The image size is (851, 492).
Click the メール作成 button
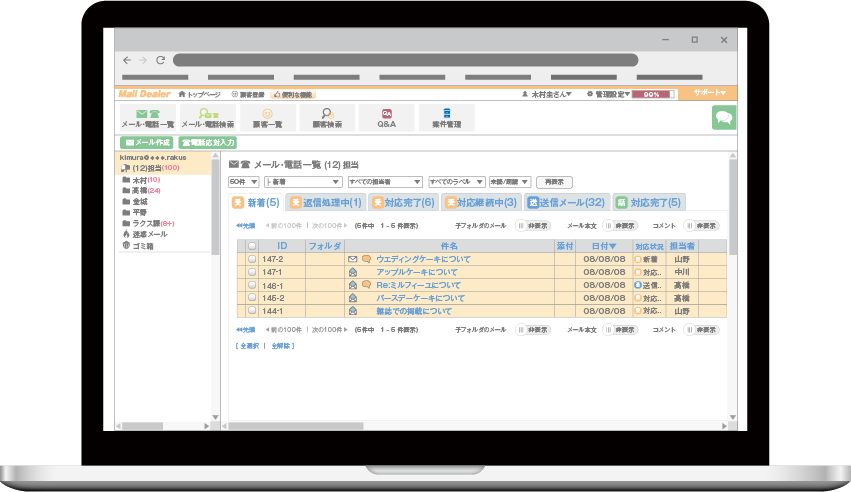(146, 143)
